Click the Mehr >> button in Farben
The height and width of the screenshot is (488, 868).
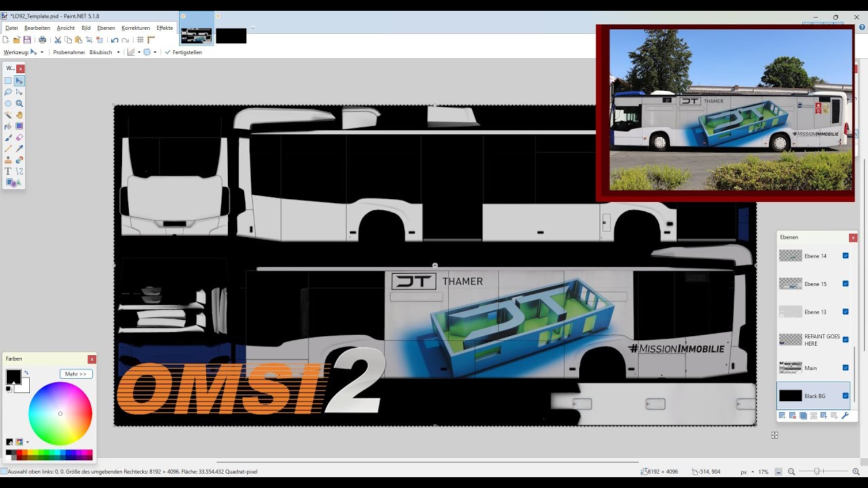click(x=76, y=374)
